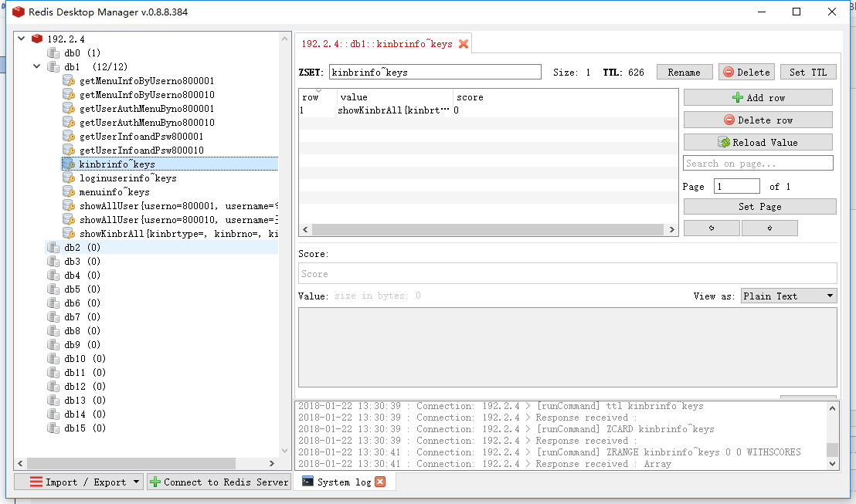The image size is (856, 504).
Task: Click the db3 database icon
Action: point(53,262)
